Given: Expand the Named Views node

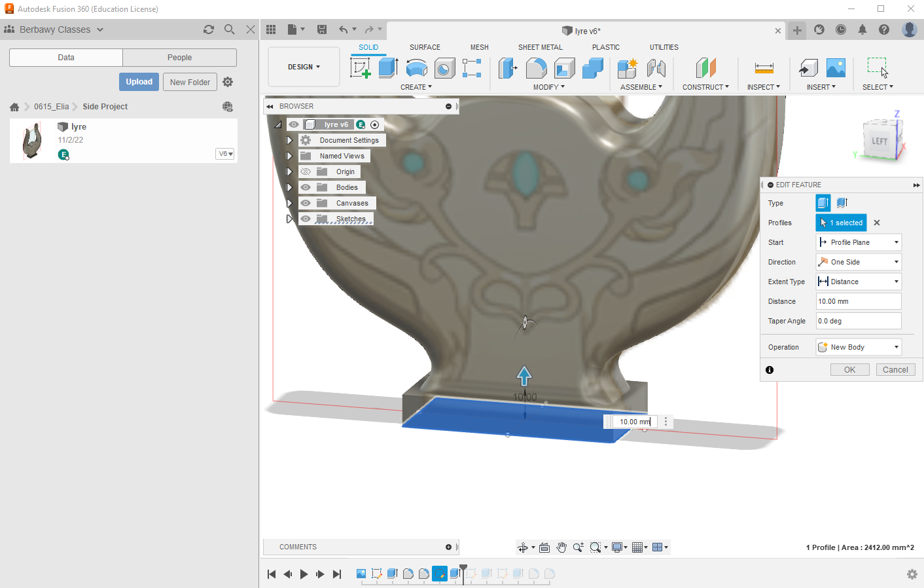Looking at the screenshot, I should pos(289,156).
